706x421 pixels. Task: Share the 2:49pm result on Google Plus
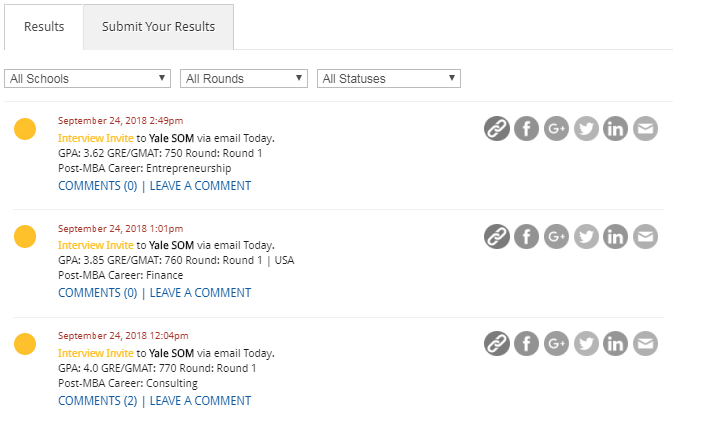556,128
